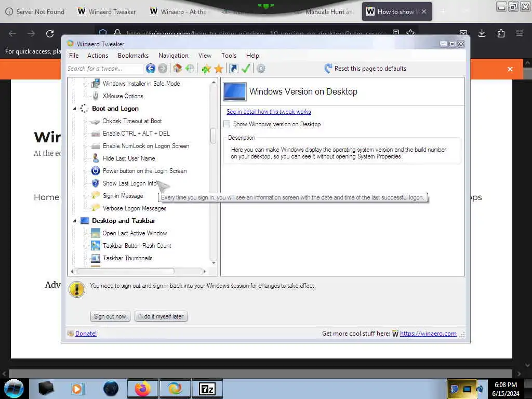Select Enable CTRL + ALT + DEL tweak
532x399 pixels.
click(136, 134)
